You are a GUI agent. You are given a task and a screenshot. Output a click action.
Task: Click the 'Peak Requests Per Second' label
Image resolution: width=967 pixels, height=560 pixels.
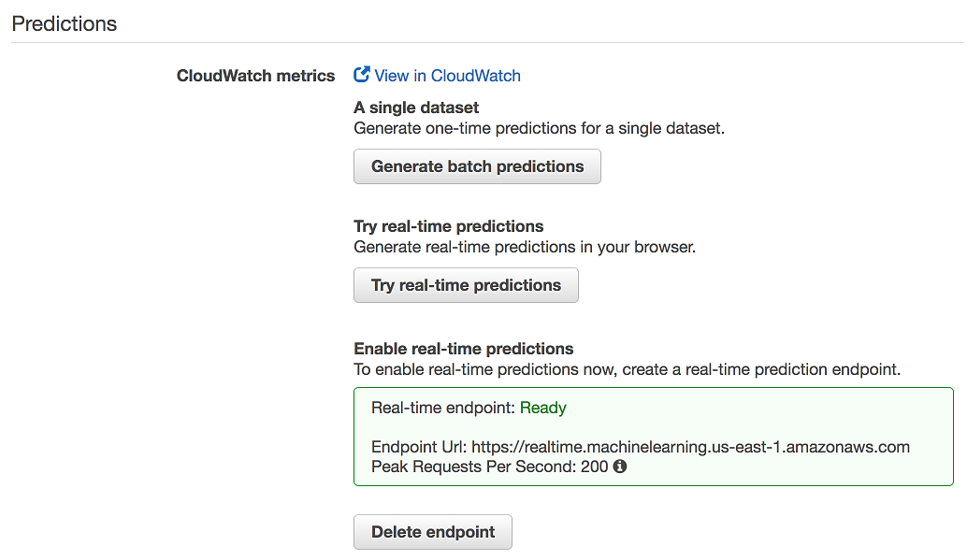pyautogui.click(x=472, y=466)
